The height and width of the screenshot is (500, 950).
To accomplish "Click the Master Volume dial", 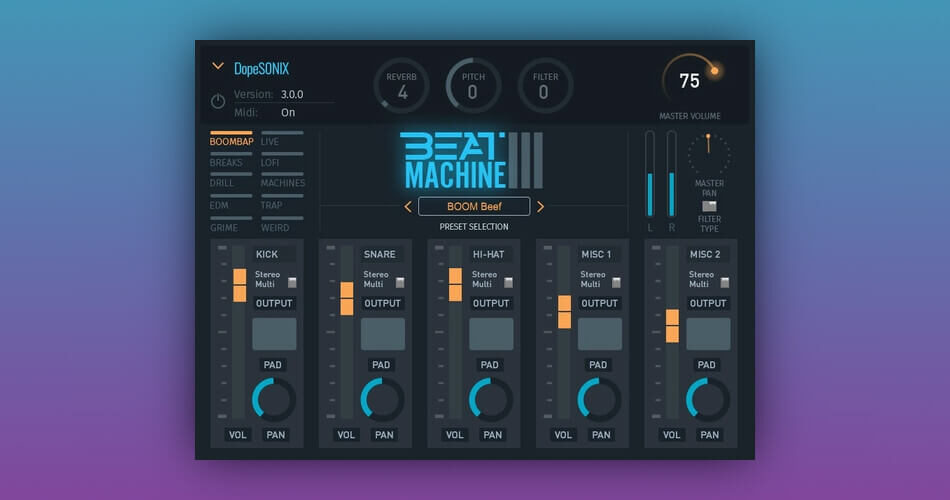I will (690, 80).
